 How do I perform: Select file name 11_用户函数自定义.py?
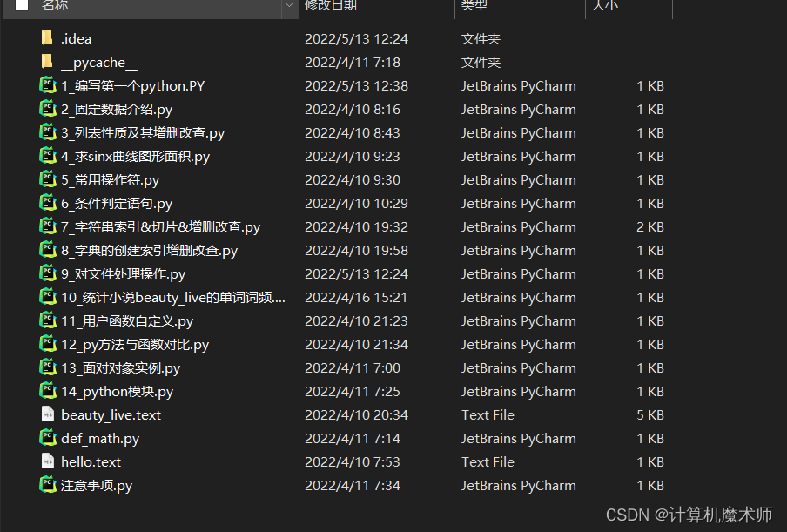click(x=127, y=320)
